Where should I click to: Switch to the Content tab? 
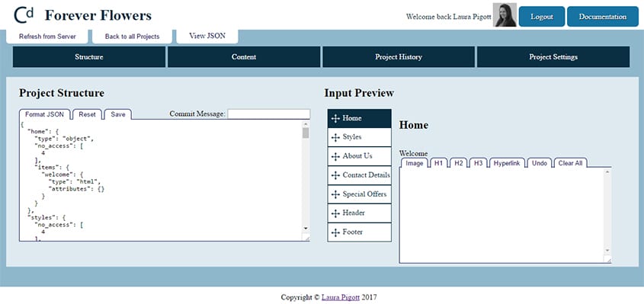click(x=244, y=56)
